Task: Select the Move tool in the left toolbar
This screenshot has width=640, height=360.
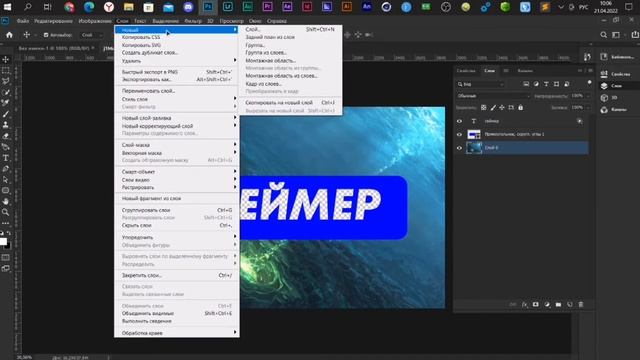Action: click(x=6, y=60)
